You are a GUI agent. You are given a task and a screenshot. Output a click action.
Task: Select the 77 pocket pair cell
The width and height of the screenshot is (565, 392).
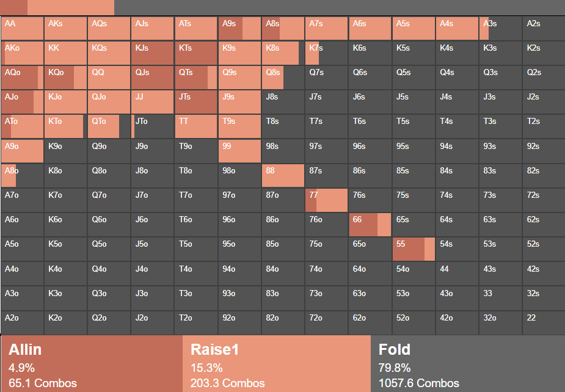pyautogui.click(x=327, y=200)
